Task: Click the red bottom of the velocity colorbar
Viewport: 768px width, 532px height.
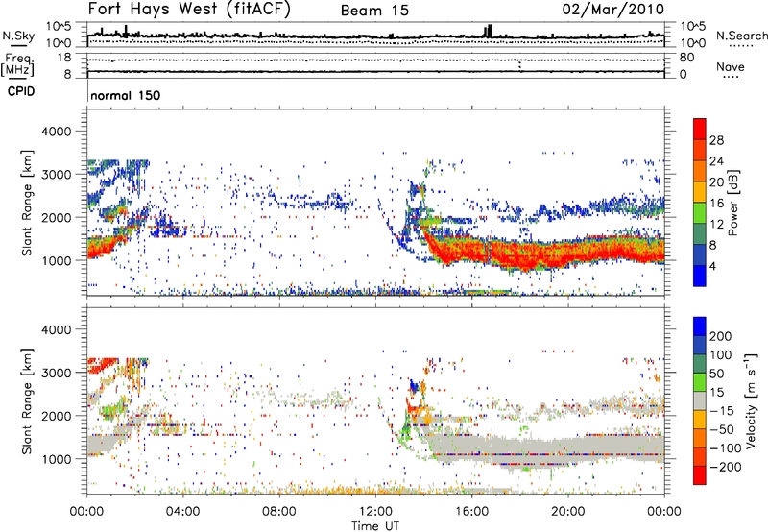Action: pos(700,475)
